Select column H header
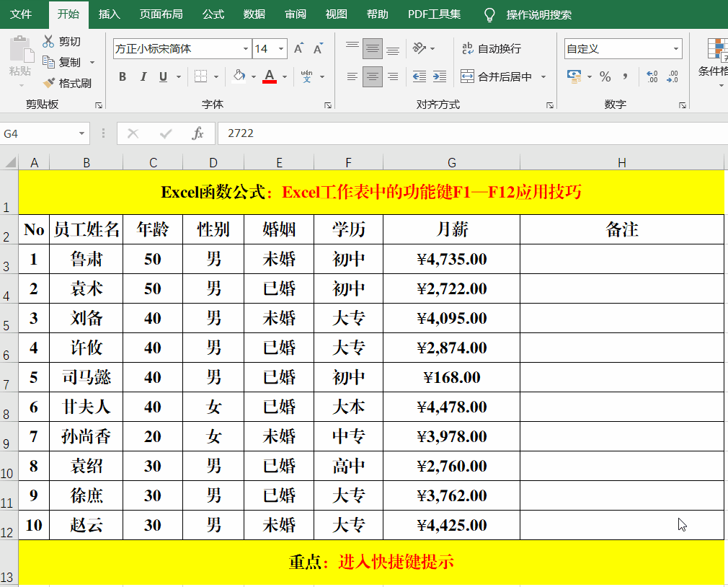The image size is (728, 587). [x=622, y=162]
